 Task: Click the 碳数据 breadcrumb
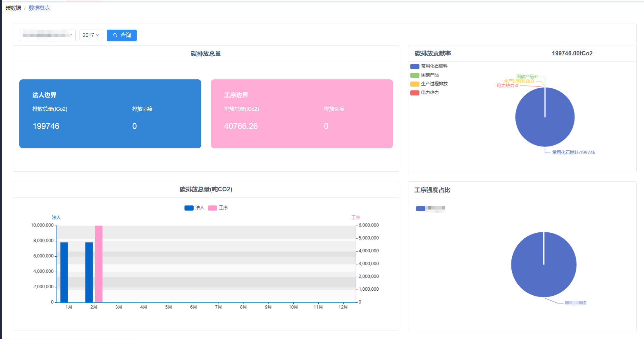pos(13,8)
